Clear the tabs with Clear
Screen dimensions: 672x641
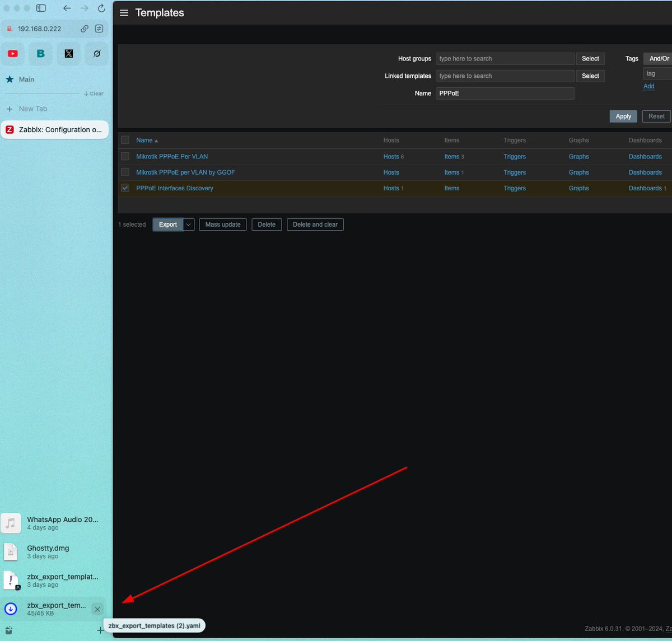[94, 93]
